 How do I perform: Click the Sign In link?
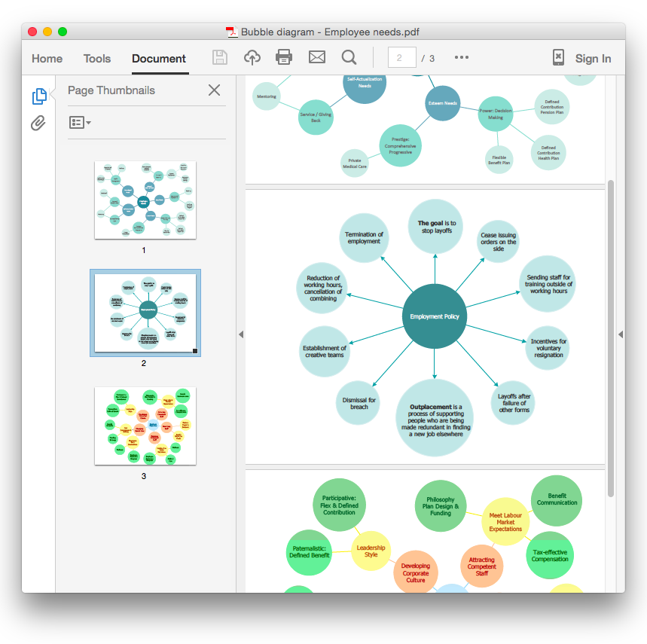[593, 59]
